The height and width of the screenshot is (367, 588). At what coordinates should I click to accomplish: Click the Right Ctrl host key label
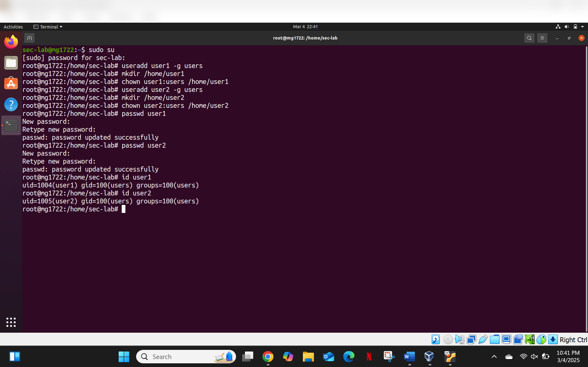point(573,340)
